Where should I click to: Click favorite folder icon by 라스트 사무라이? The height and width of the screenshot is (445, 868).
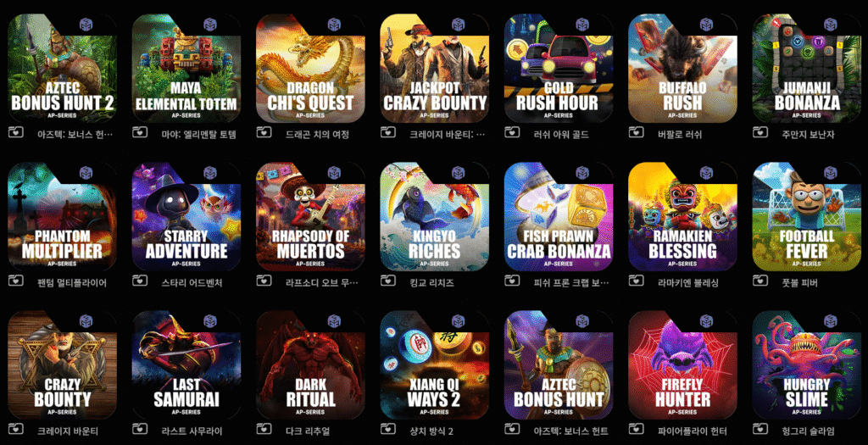140,429
